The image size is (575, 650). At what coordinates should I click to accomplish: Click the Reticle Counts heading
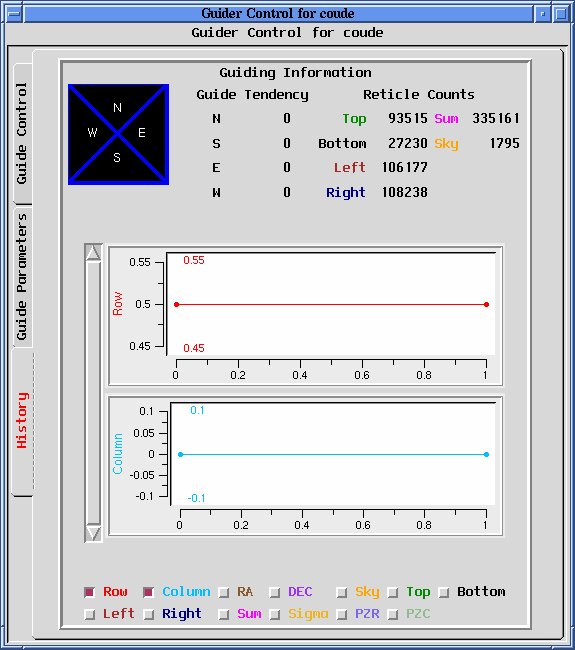point(419,95)
